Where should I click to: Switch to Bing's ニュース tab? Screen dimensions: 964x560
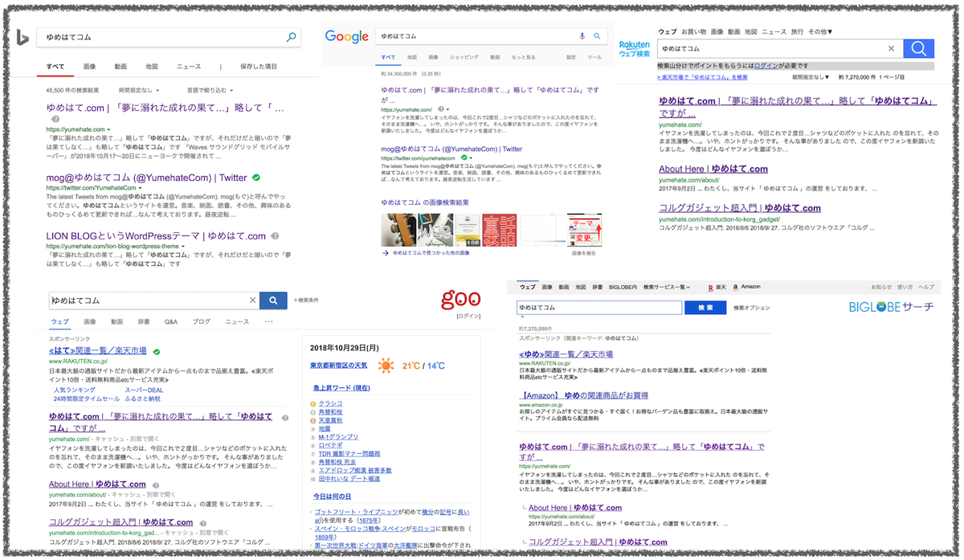pyautogui.click(x=189, y=67)
